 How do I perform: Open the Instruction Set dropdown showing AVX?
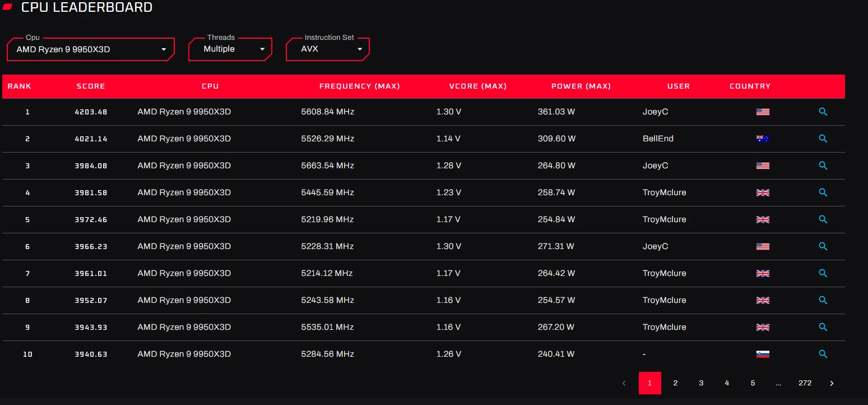click(x=328, y=49)
